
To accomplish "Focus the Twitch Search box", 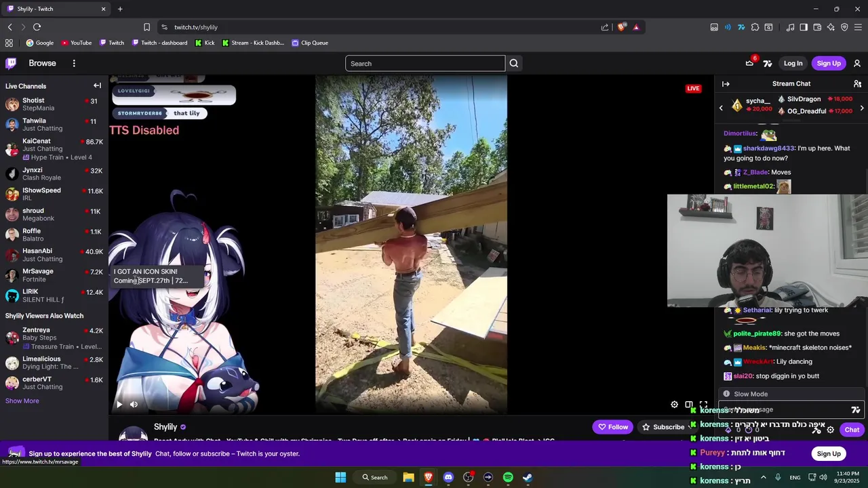I will tap(425, 63).
